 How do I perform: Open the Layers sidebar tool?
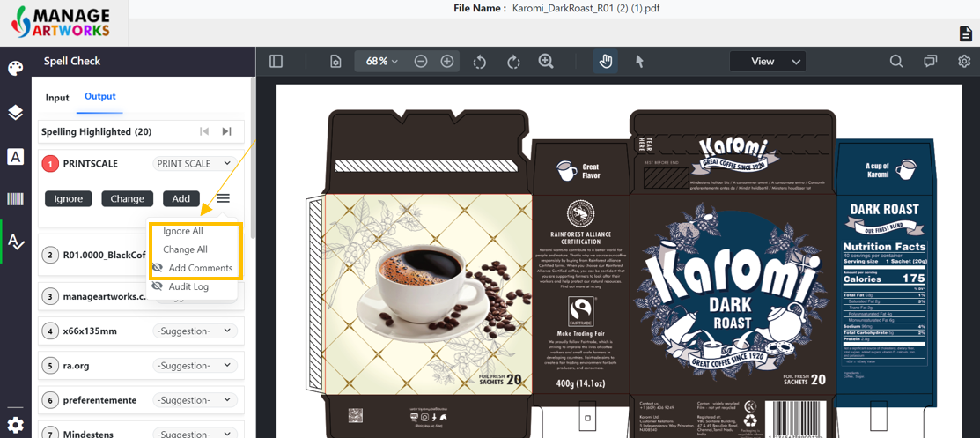(16, 113)
